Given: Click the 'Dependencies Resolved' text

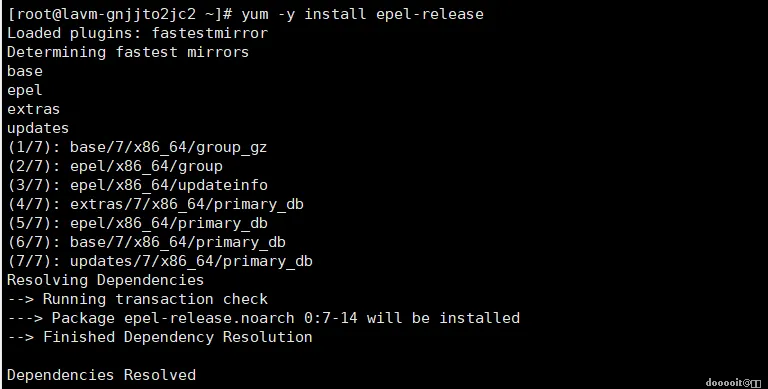Looking at the screenshot, I should [x=101, y=375].
